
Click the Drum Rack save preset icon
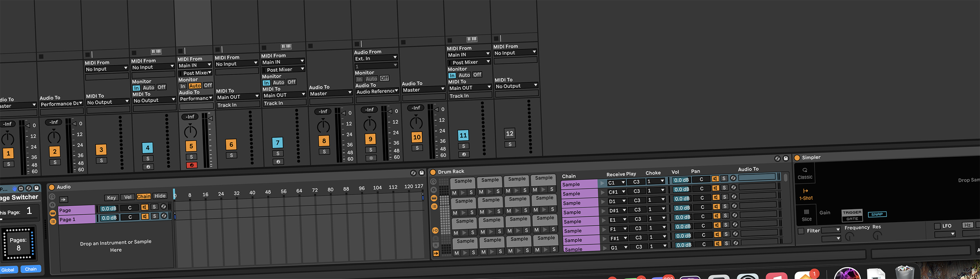[x=786, y=158]
